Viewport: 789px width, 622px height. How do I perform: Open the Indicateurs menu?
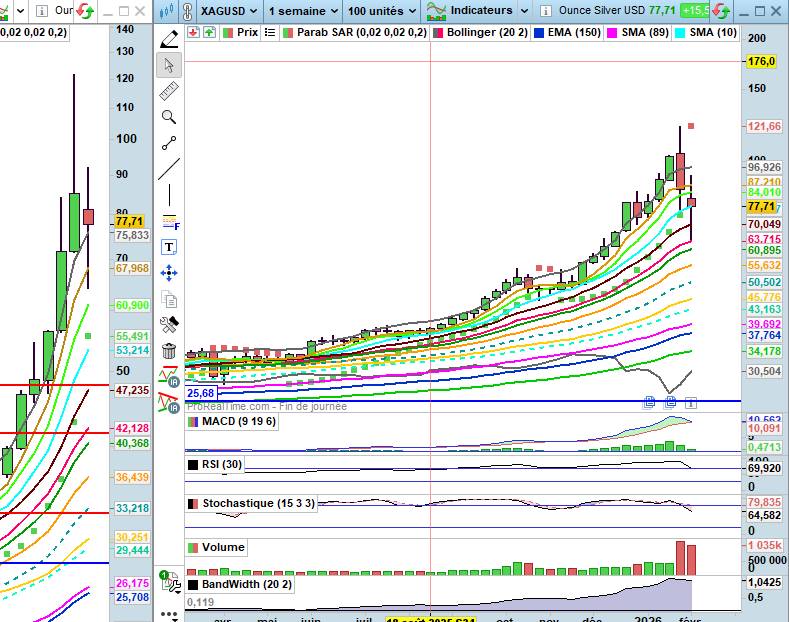click(x=478, y=11)
